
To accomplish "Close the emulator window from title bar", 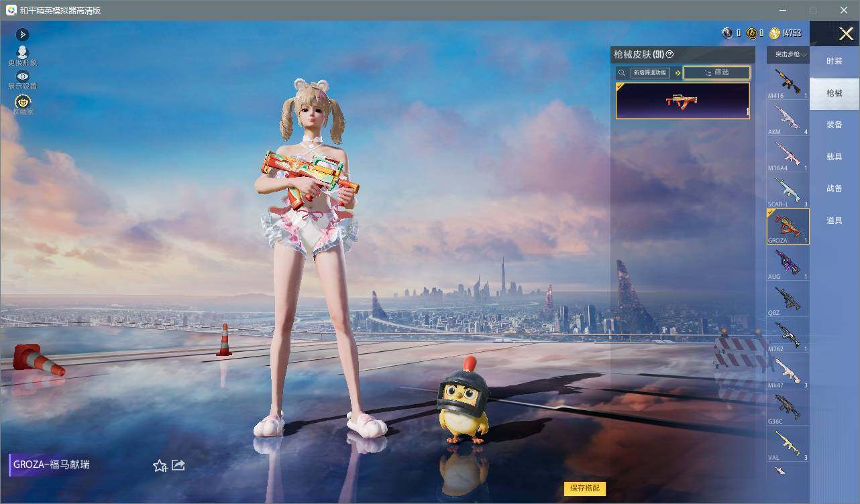I will point(844,10).
